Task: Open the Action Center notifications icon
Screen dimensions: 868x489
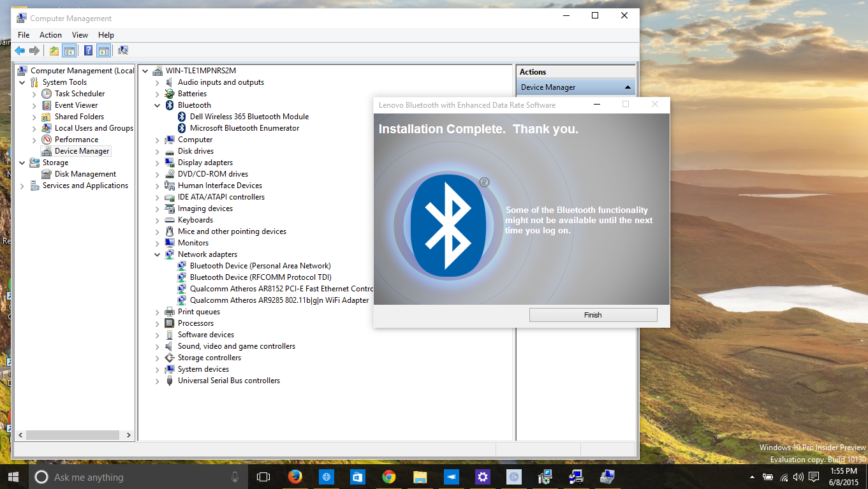Action: tap(814, 477)
